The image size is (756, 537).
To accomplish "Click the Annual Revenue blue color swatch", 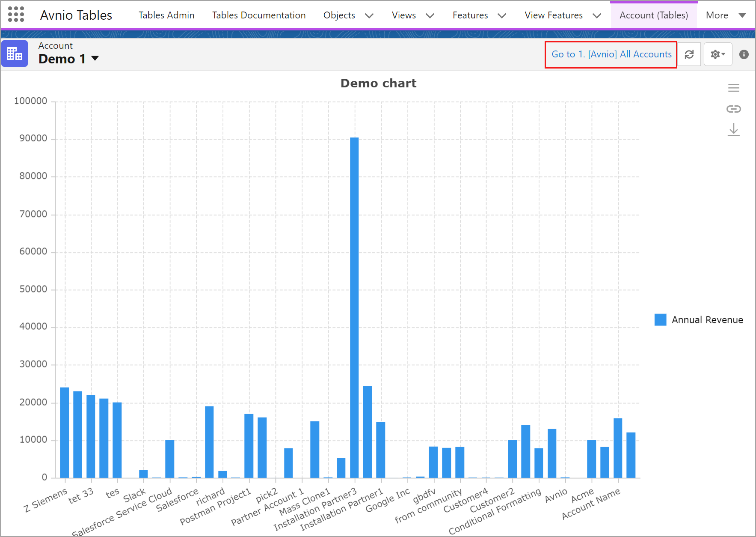I will pos(660,320).
